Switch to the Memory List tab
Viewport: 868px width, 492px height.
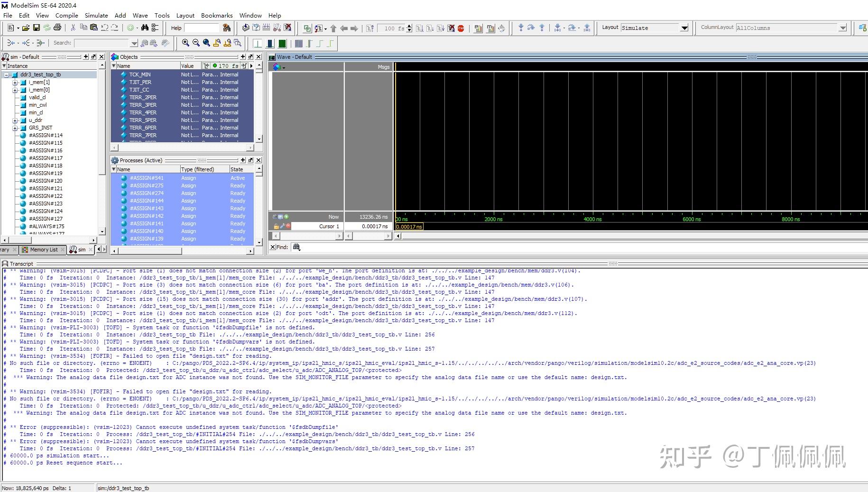43,250
